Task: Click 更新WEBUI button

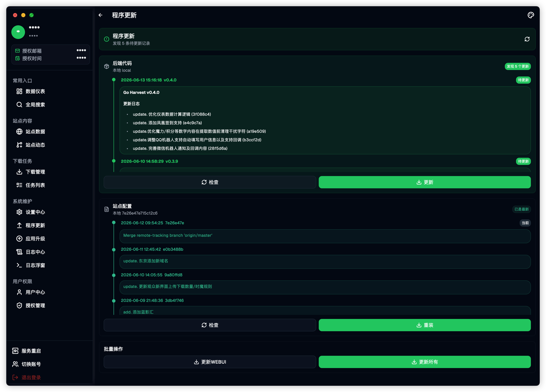Action: 210,362
